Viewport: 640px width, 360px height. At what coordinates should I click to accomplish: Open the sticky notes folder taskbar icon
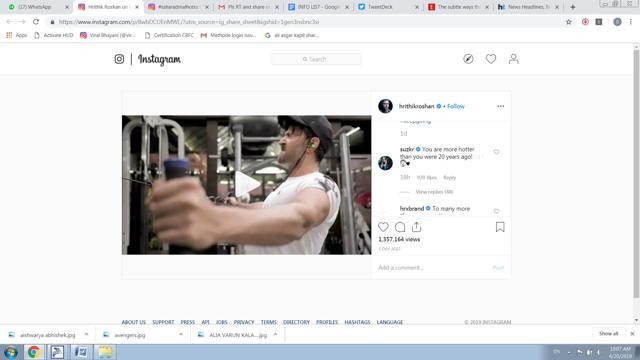[105, 352]
